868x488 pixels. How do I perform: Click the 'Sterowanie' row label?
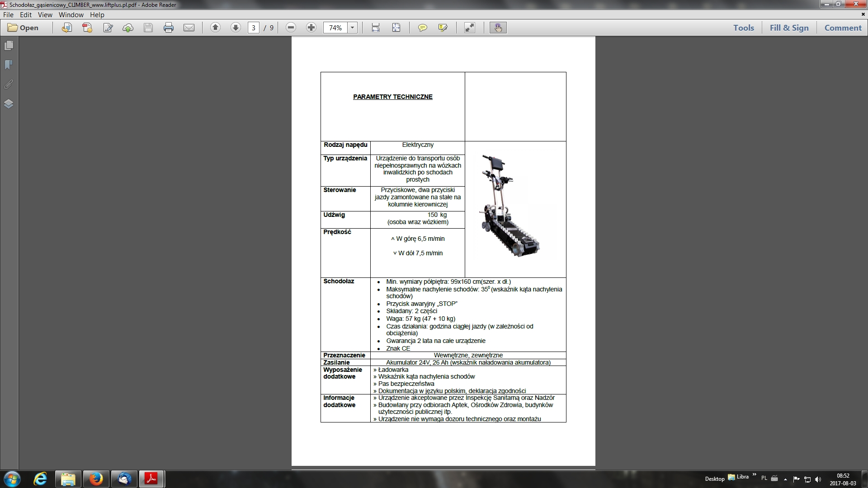[340, 190]
